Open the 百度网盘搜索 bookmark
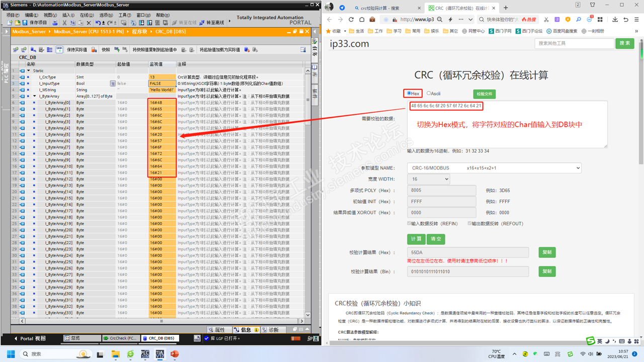Image resolution: width=644 pixels, height=362 pixels. [561, 31]
